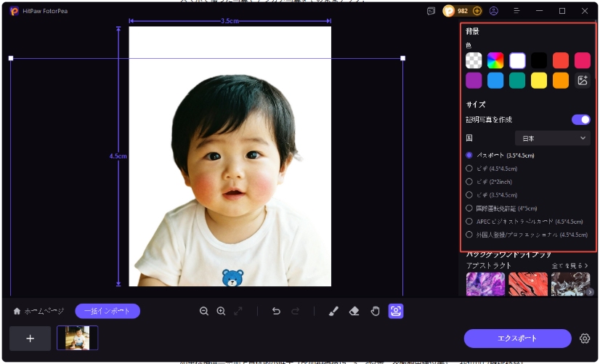Click the gold coin credits icon
Image resolution: width=600 pixels, height=364 pixels.
(x=448, y=11)
